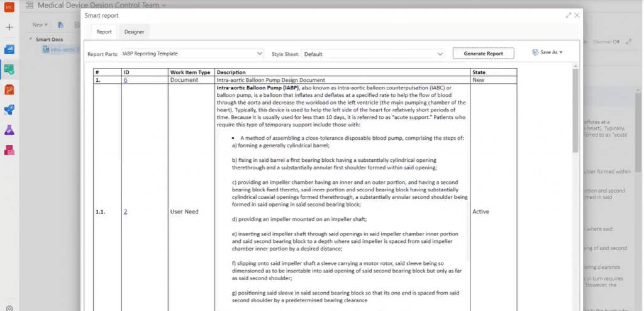Expand the Smart report dialog to full screen
Image resolution: width=644 pixels, height=311 pixels.
[569, 15]
